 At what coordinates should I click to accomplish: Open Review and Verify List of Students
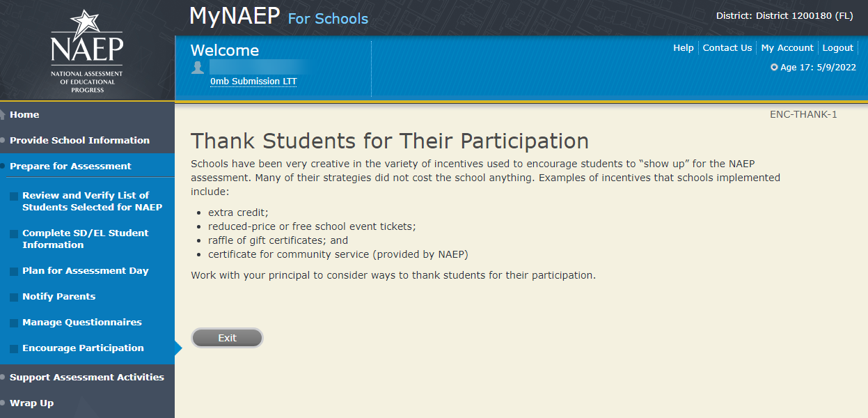point(92,201)
